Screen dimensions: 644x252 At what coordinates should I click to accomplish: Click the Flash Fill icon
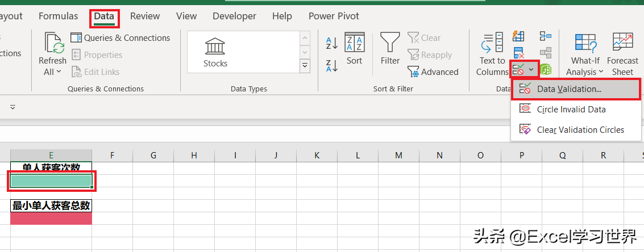[x=518, y=36]
